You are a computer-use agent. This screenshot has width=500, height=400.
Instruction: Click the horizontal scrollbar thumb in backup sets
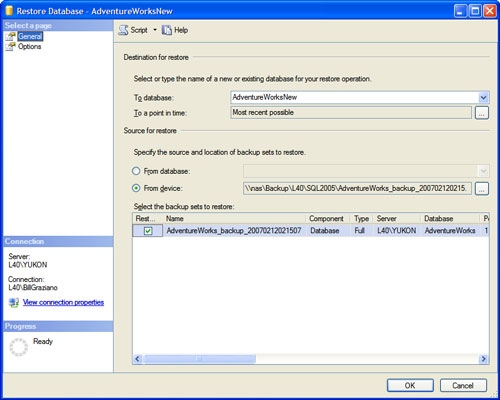pyautogui.click(x=199, y=359)
